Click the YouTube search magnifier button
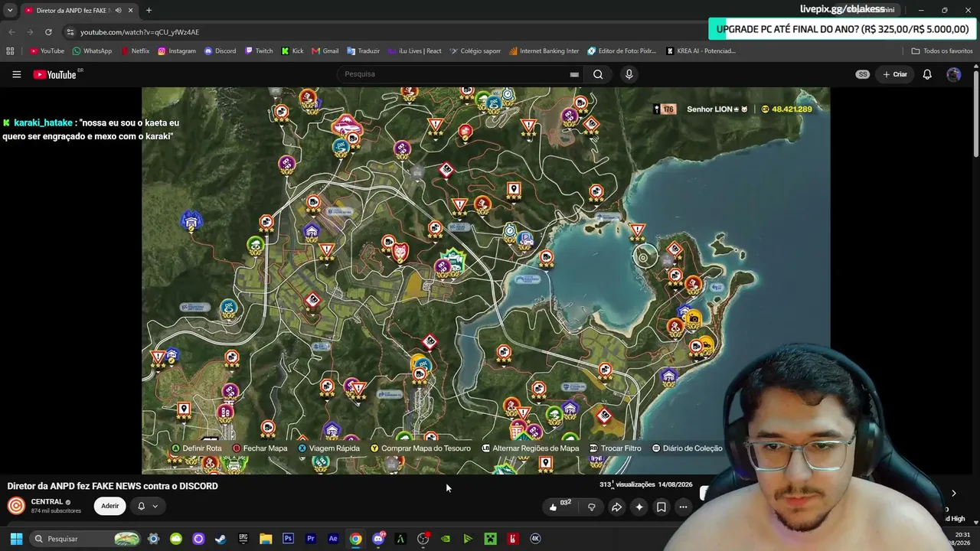Image resolution: width=980 pixels, height=551 pixels. [x=598, y=74]
